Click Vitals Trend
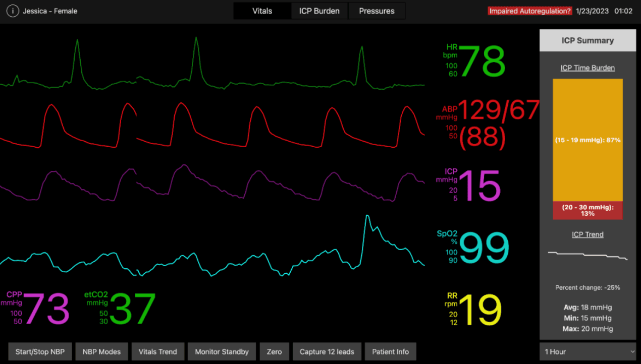 point(157,351)
